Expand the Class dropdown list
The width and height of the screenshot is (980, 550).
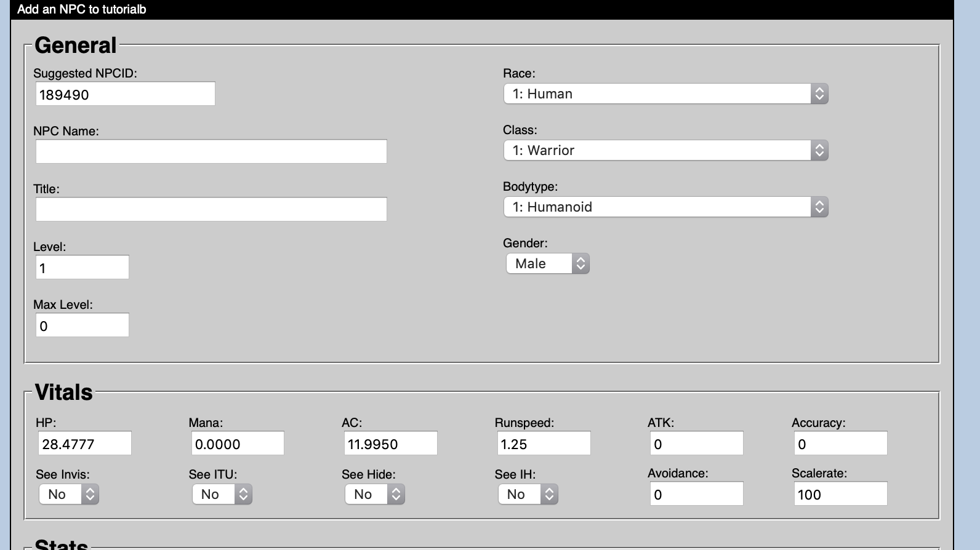point(665,150)
